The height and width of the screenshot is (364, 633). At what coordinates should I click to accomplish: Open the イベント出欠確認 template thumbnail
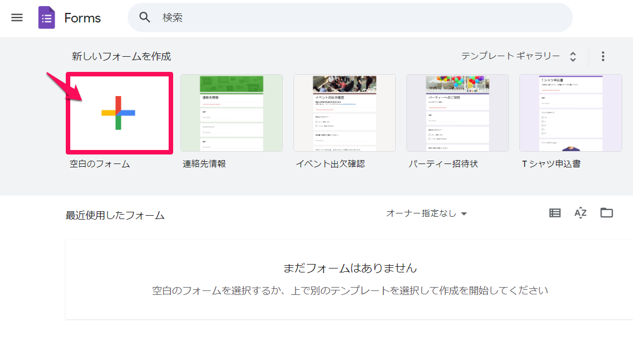point(345,113)
